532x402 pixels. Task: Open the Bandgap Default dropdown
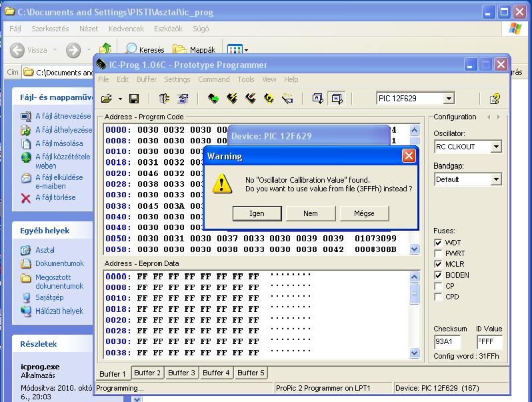point(496,179)
